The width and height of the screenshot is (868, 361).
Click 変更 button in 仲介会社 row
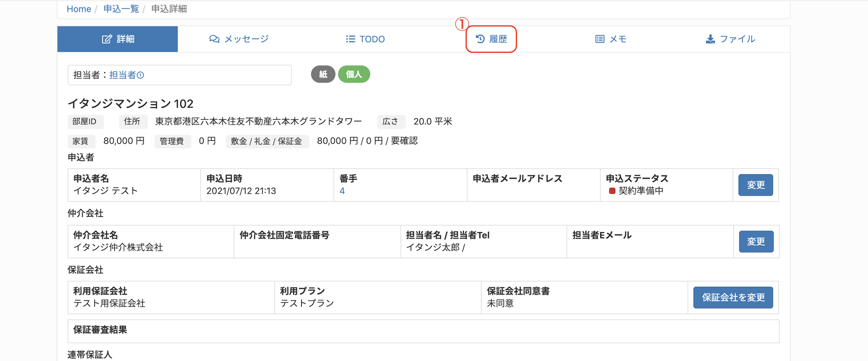[756, 242]
